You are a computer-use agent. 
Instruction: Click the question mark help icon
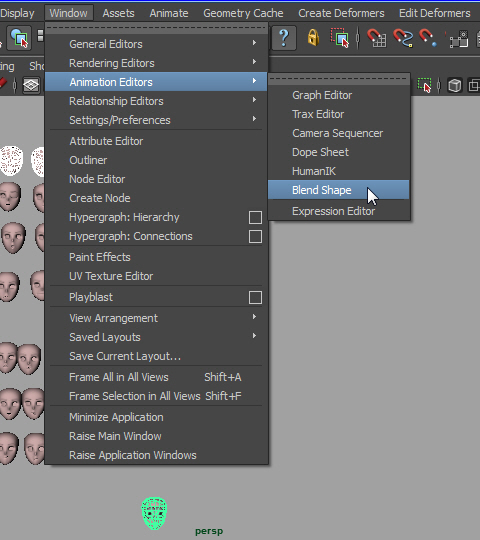283,38
